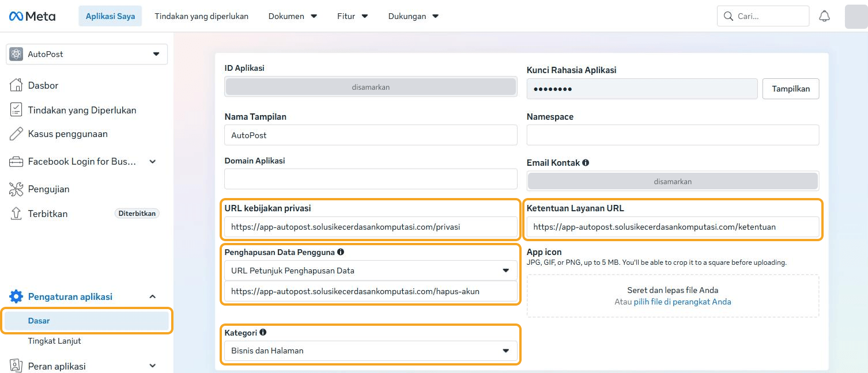Select Dasar under Pengaturan aplikasi
Viewport: 868px width, 373px height.
coord(87,321)
